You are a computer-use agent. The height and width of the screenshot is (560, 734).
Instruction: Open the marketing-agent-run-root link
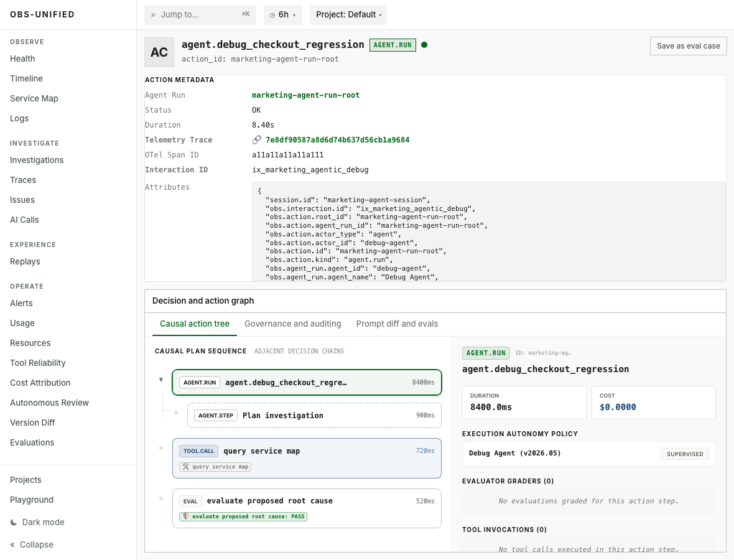[305, 95]
